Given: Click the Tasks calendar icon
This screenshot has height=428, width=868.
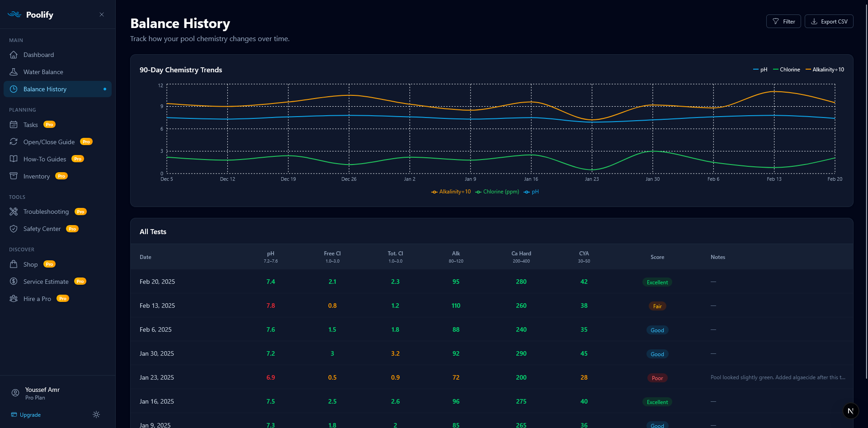Looking at the screenshot, I should (x=14, y=125).
